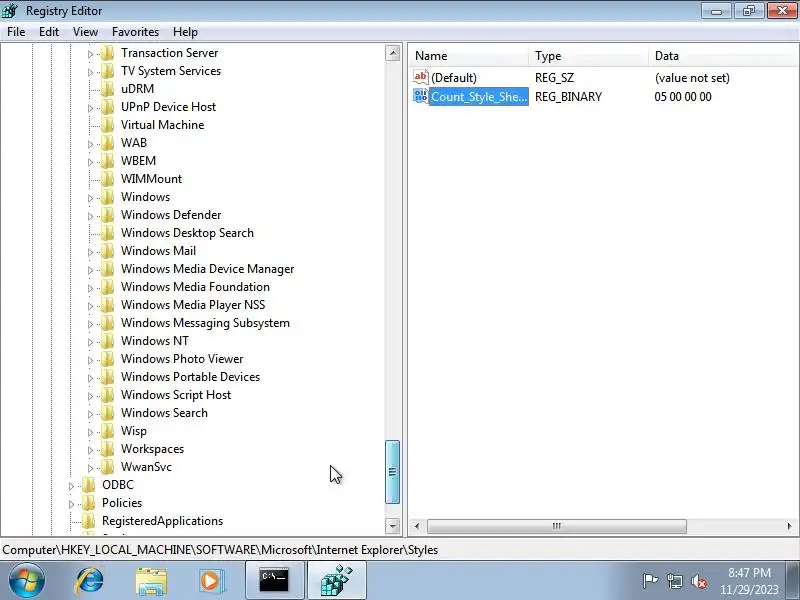Open Windows Explorer from taskbar
Screen dimensions: 800x600
pyautogui.click(x=151, y=581)
